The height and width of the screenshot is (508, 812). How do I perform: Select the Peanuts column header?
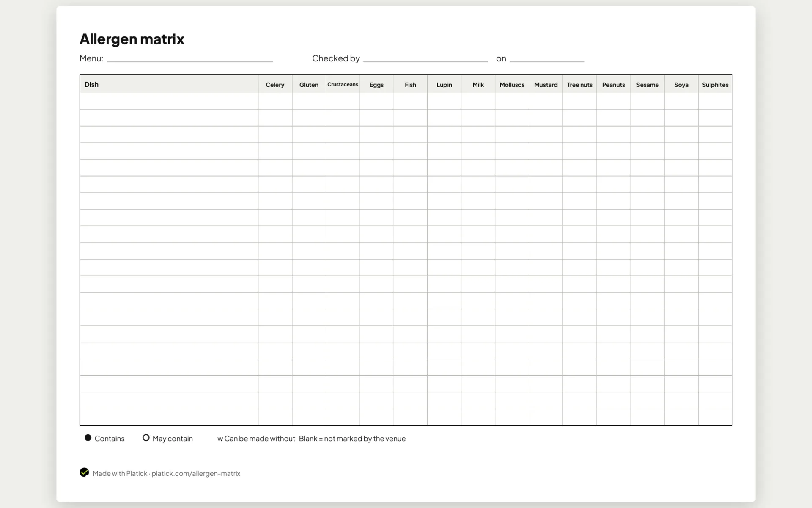coord(613,85)
